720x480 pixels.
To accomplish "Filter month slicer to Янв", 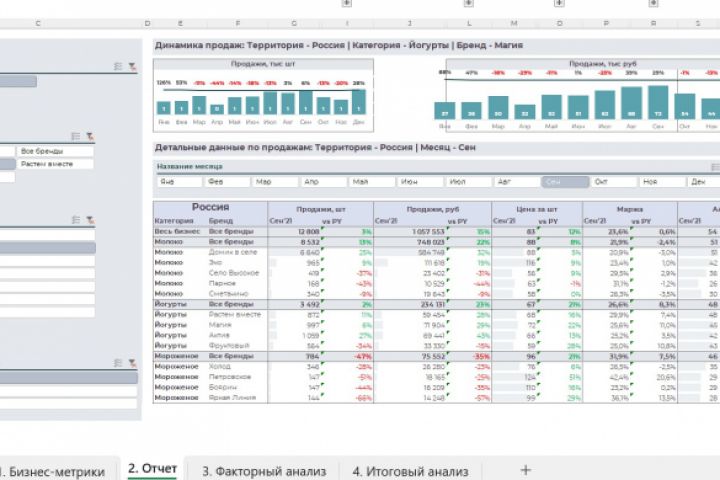I will tap(180, 182).
